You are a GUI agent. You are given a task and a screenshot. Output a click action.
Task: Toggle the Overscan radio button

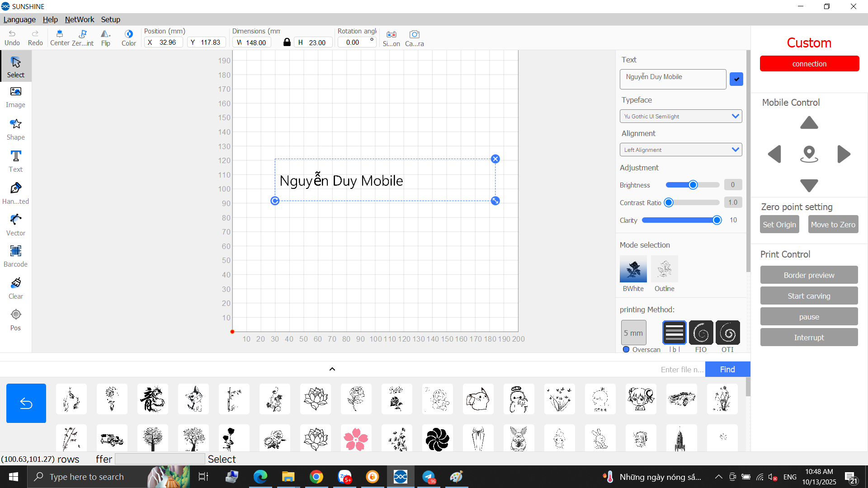[x=626, y=349]
